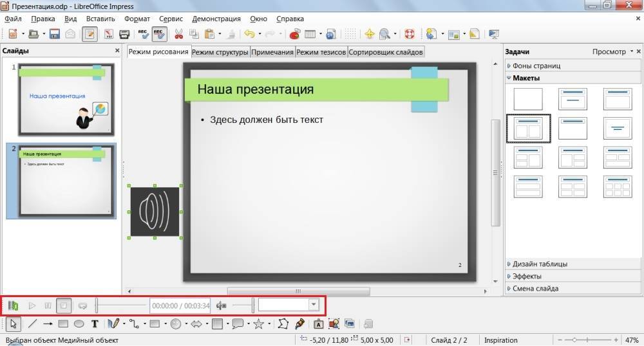Image resolution: width=644 pixels, height=346 pixels.
Task: Select slide 1 thumbnail
Action: [x=66, y=100]
